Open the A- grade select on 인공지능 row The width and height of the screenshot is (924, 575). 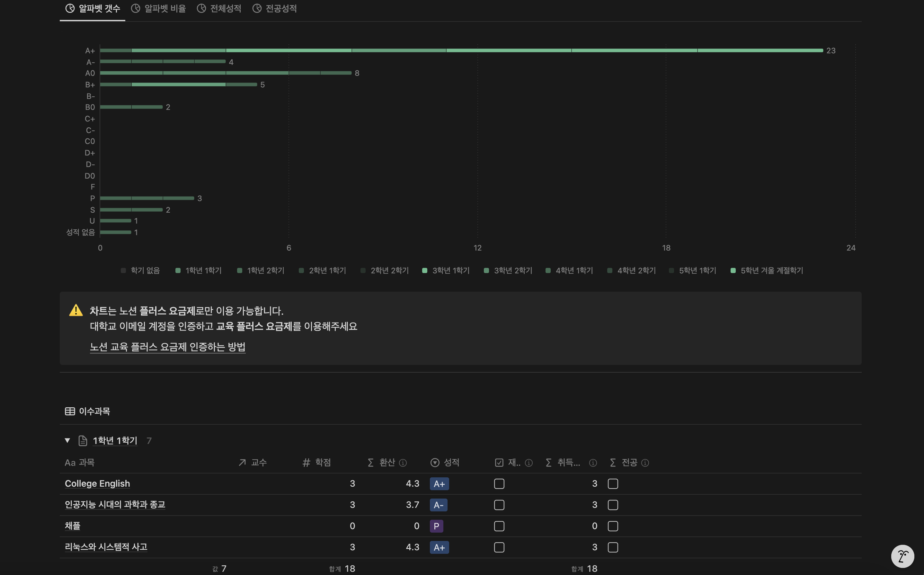coord(439,505)
